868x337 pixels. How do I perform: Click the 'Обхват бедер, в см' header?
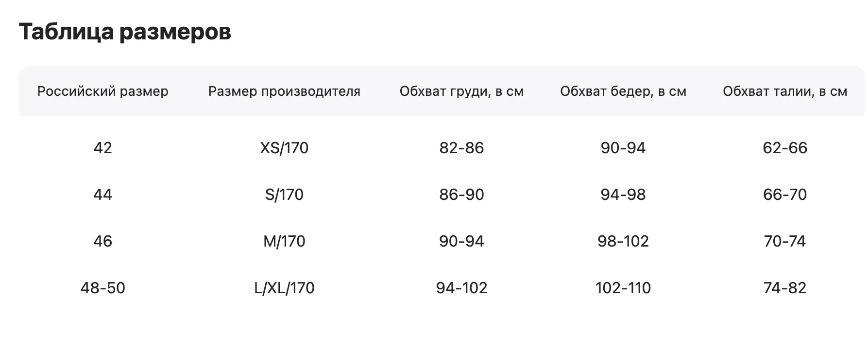click(x=623, y=91)
